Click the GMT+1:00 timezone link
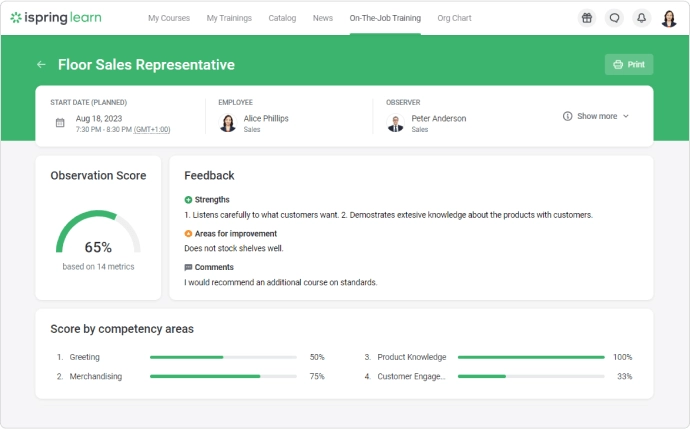690x429 pixels. 152,129
